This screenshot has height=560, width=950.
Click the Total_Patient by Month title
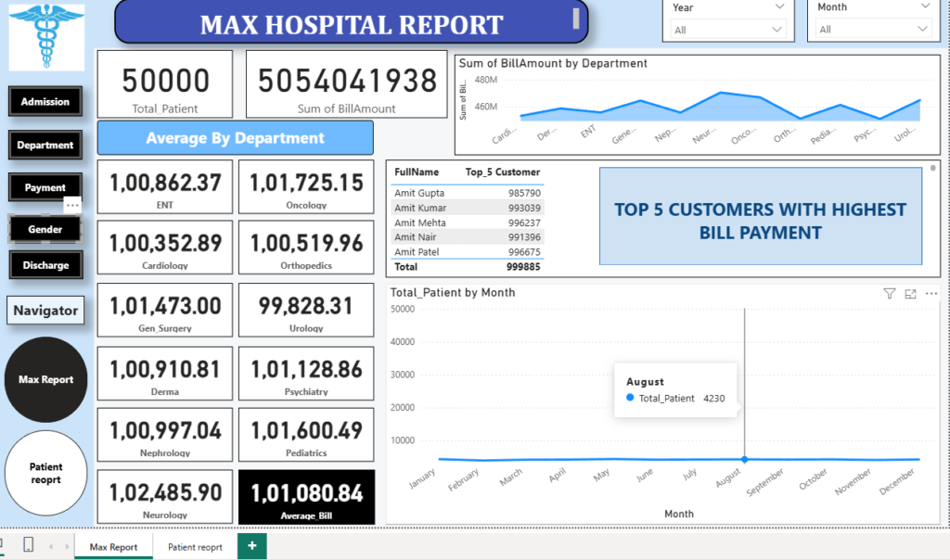(x=453, y=292)
